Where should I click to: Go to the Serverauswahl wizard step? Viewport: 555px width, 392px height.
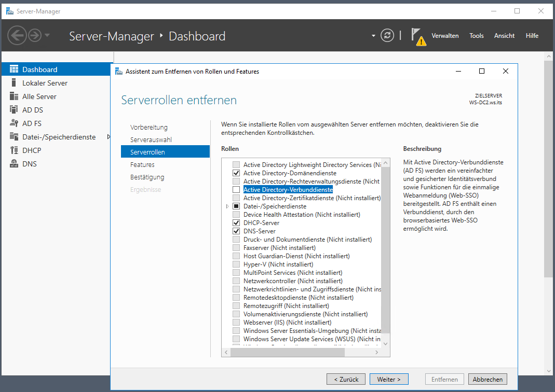(x=151, y=139)
